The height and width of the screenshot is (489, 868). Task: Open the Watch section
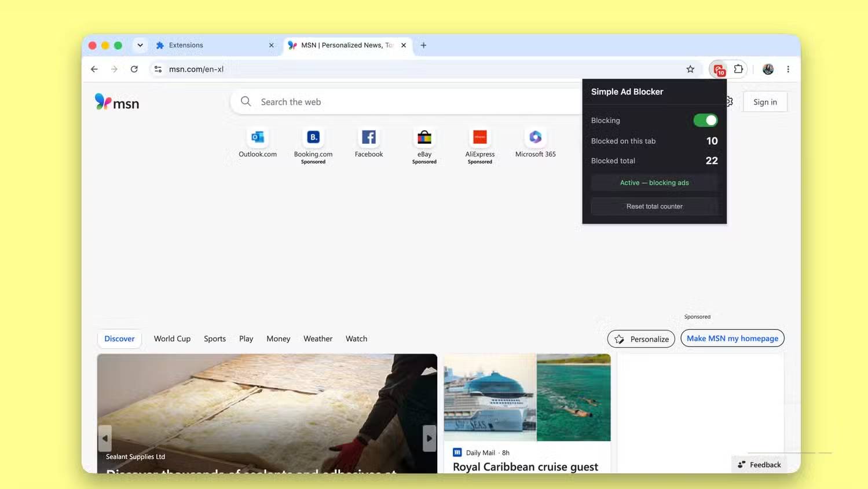pyautogui.click(x=356, y=339)
